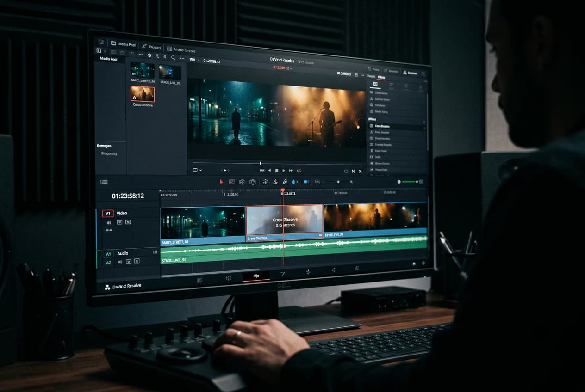
Task: Enable looping playback in the viewer
Action: [x=299, y=171]
